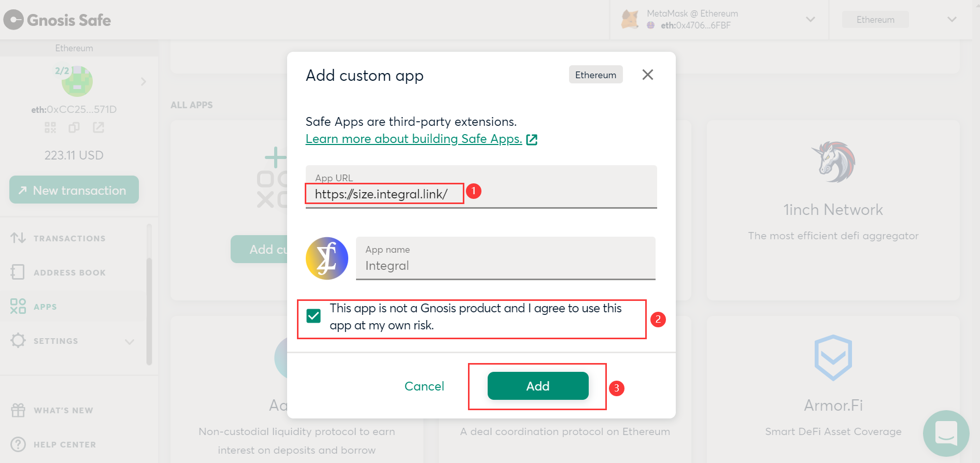Click the external link icon beside Learn more

[x=532, y=139]
